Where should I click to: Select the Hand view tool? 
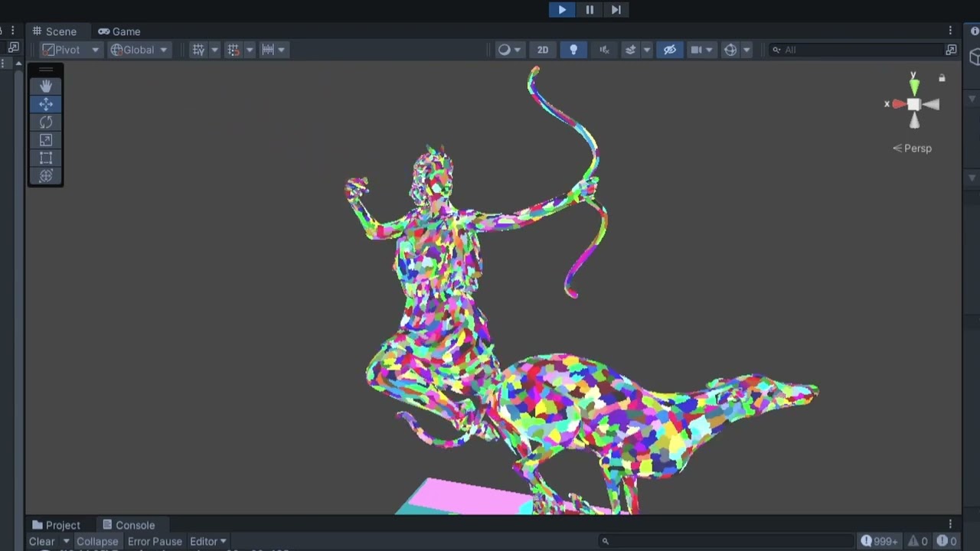pyautogui.click(x=46, y=86)
